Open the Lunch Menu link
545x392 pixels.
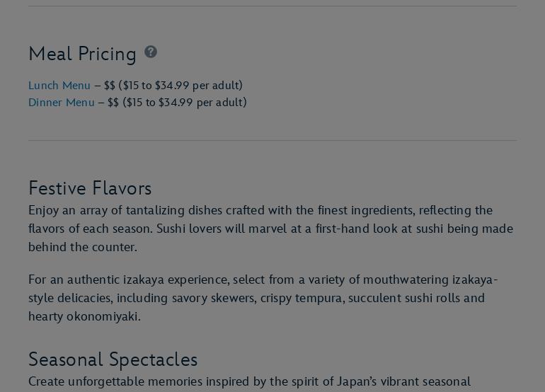coord(59,86)
